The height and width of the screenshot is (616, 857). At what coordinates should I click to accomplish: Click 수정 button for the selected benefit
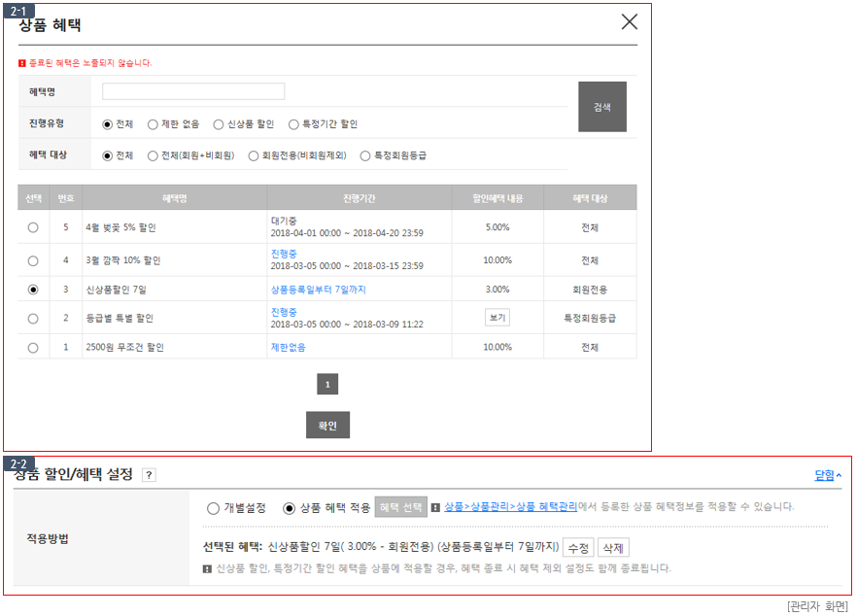click(578, 548)
